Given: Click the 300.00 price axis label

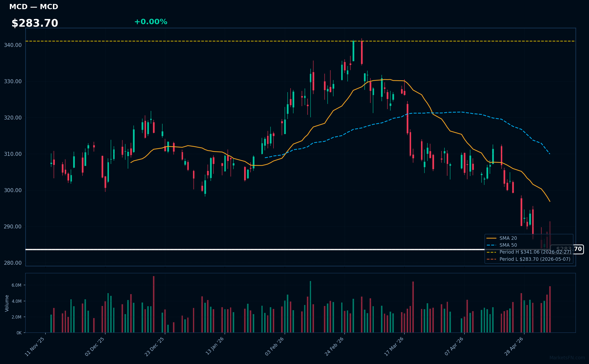Looking at the screenshot, I should (x=13, y=190).
